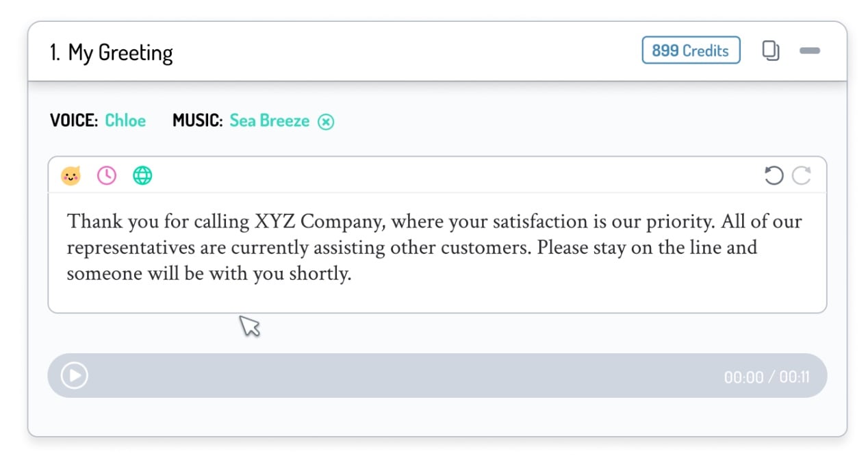Screen dimensions: 868x458
Task: Play the greeting audio preview
Action: point(75,375)
